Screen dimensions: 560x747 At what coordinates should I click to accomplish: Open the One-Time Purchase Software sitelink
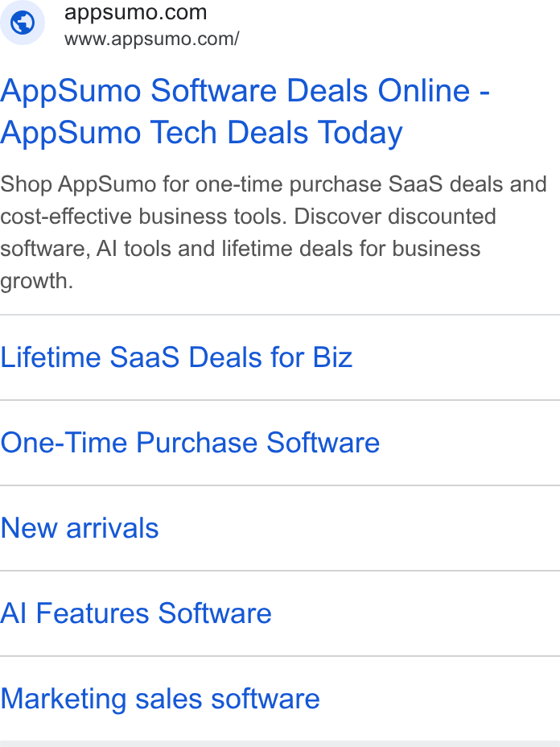pos(190,443)
